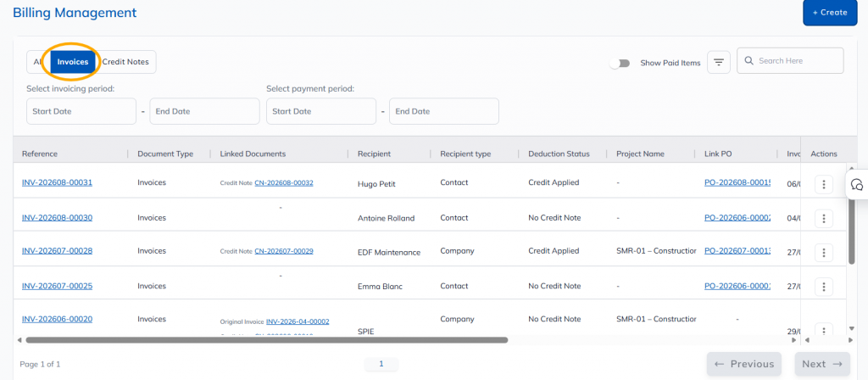Open actions menu for INV-202607-00025
The width and height of the screenshot is (868, 380).
[x=824, y=287]
